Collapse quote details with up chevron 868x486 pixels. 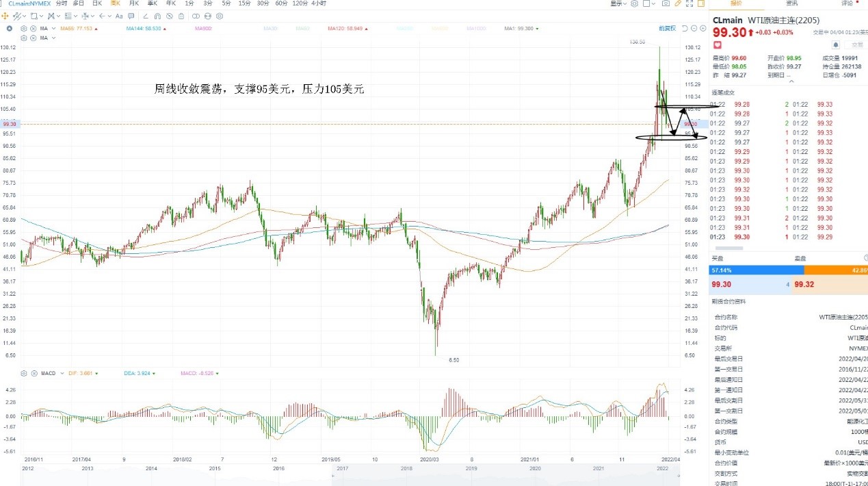792,81
